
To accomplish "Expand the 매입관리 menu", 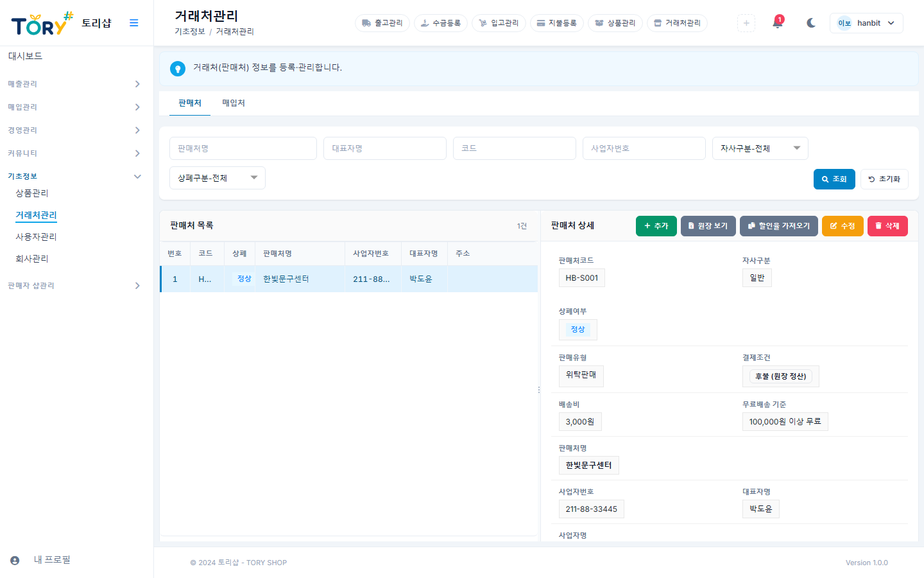I will coord(74,107).
